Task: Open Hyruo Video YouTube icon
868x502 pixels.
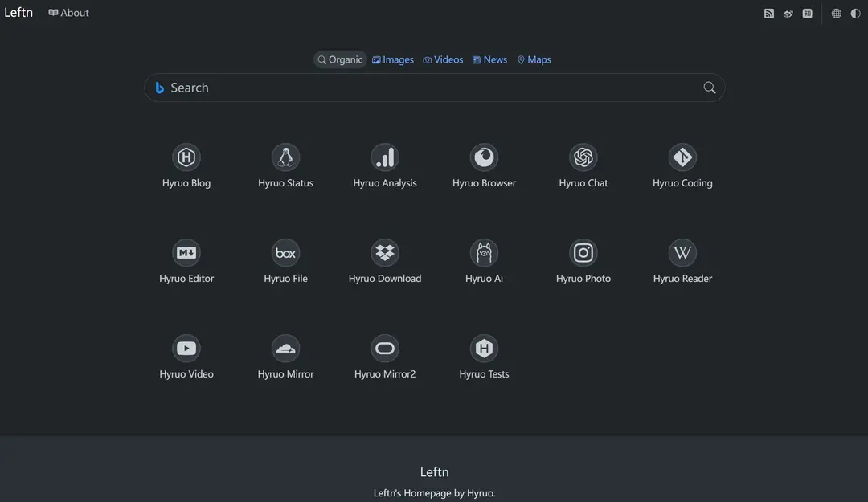Action: [x=186, y=349]
